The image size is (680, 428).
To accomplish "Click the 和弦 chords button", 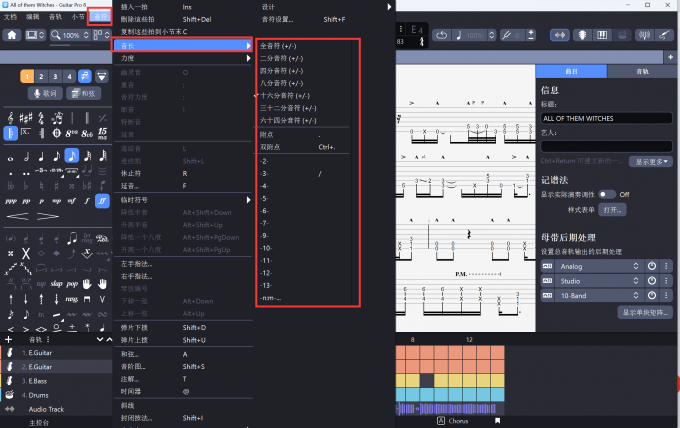I will coord(83,93).
